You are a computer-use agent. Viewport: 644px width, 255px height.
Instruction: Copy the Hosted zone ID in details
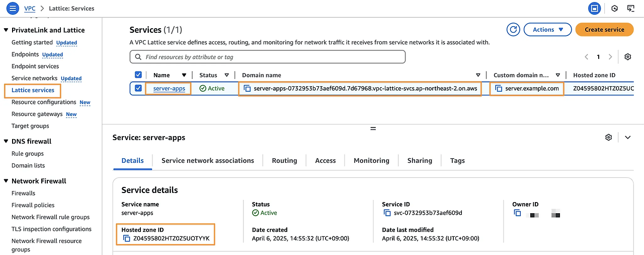point(126,238)
